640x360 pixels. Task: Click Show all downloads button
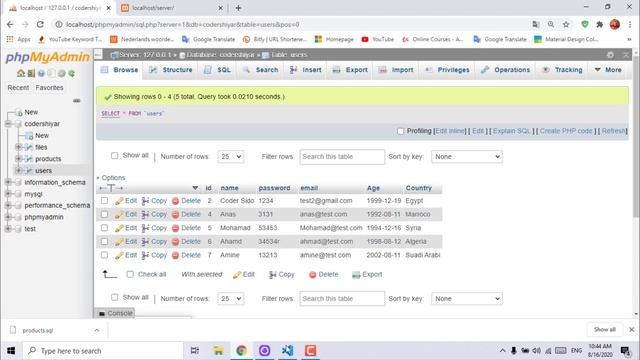coord(604,329)
